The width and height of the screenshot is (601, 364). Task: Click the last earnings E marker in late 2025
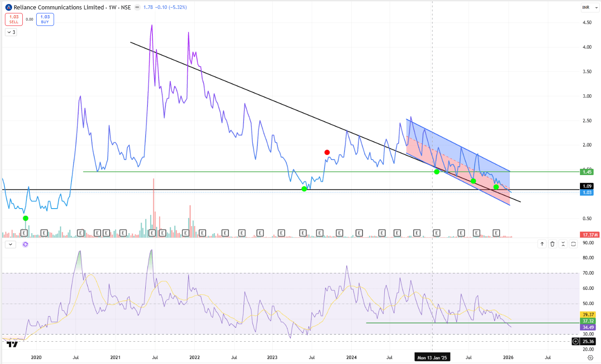496,233
